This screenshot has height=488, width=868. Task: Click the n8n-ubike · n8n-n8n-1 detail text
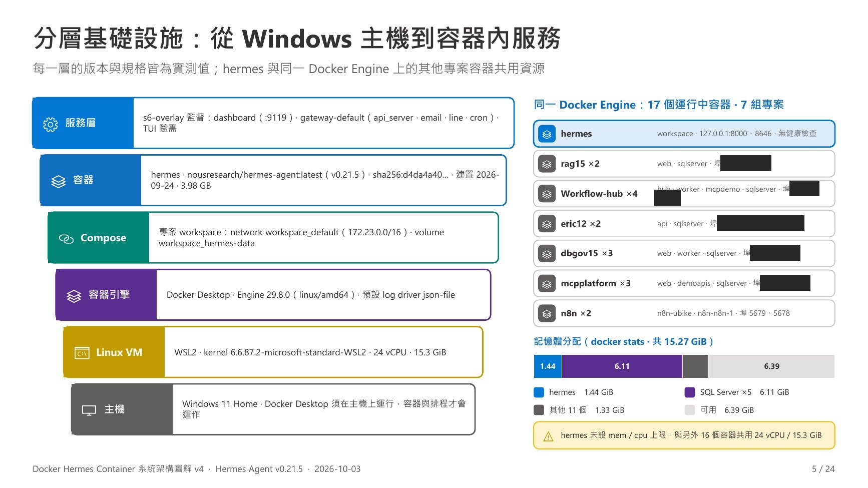(x=723, y=313)
